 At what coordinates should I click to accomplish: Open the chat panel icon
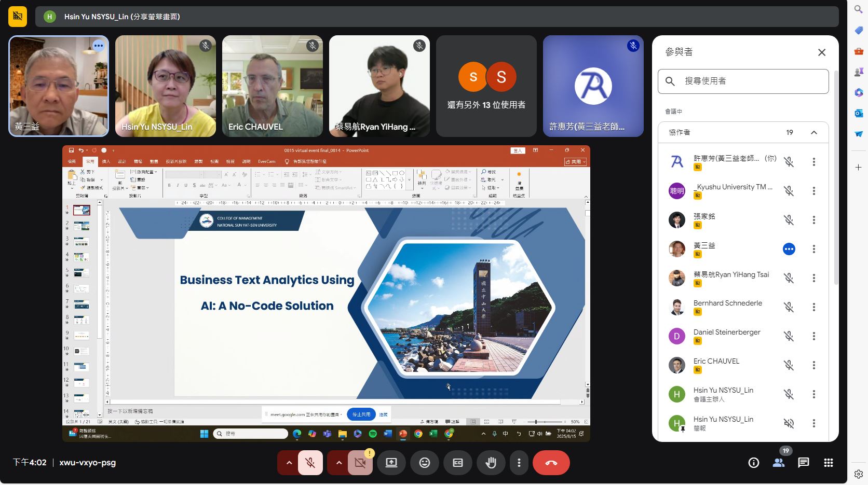point(803,463)
